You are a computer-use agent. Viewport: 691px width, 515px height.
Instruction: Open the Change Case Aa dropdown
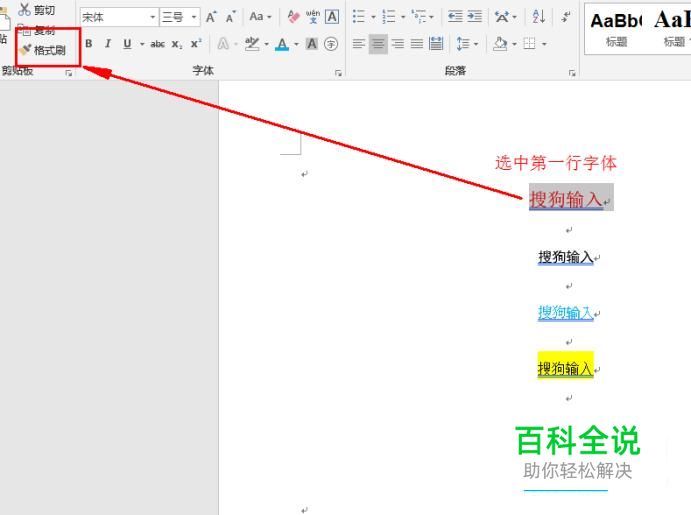click(260, 17)
